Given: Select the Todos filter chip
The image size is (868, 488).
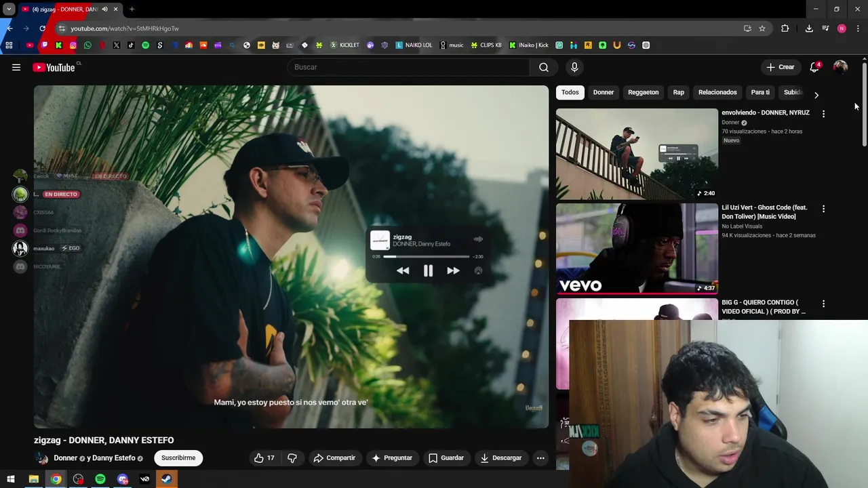Looking at the screenshot, I should click(570, 92).
